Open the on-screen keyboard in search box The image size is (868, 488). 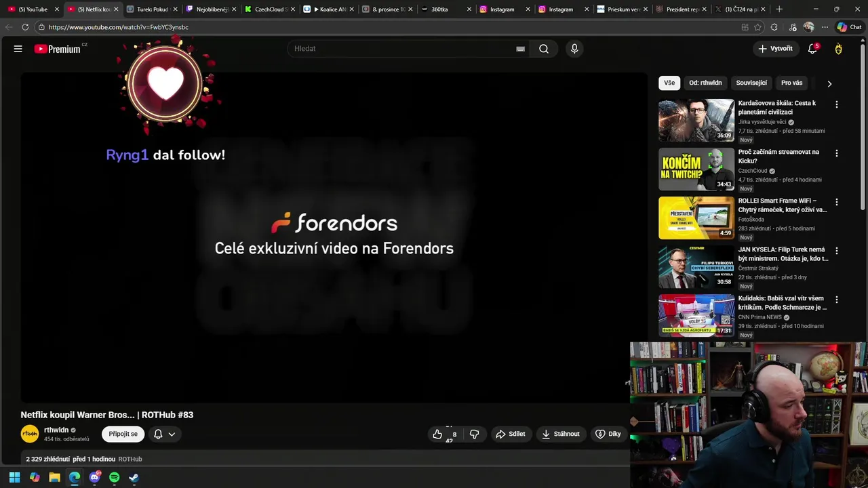point(520,49)
